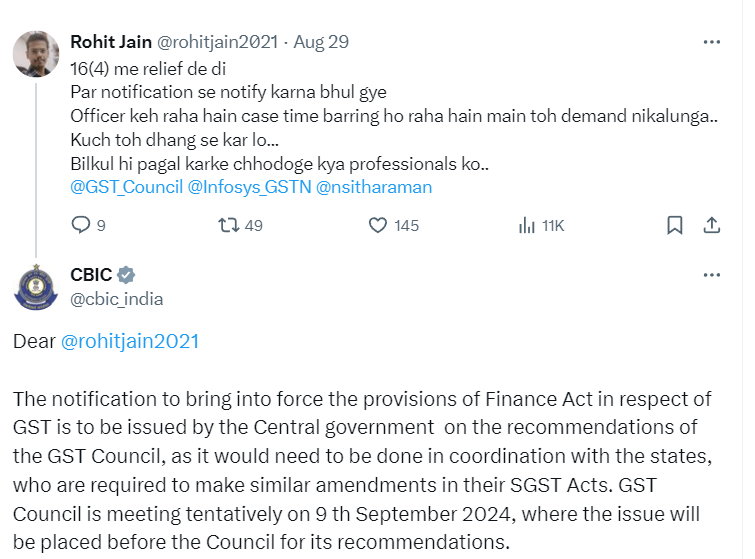Share Rohit Jain's tweet
This screenshot has width=755, height=559.
712,226
